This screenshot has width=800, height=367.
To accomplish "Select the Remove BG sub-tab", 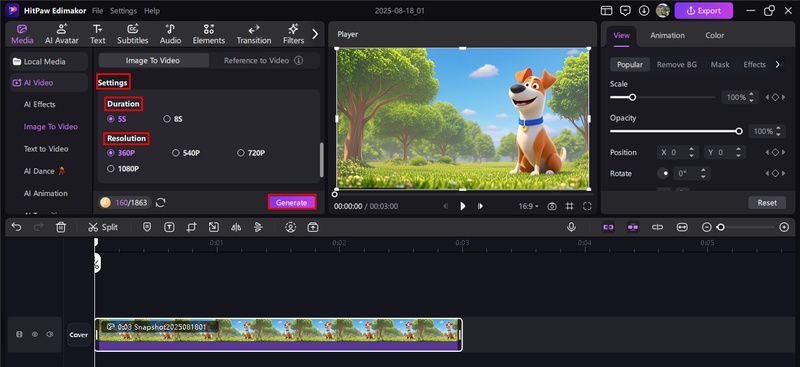I will pyautogui.click(x=677, y=64).
